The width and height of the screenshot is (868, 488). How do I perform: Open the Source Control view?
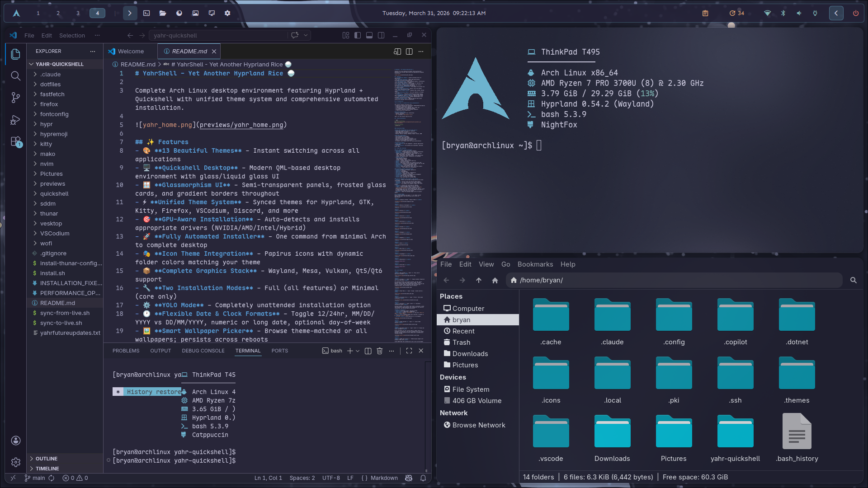coord(15,98)
